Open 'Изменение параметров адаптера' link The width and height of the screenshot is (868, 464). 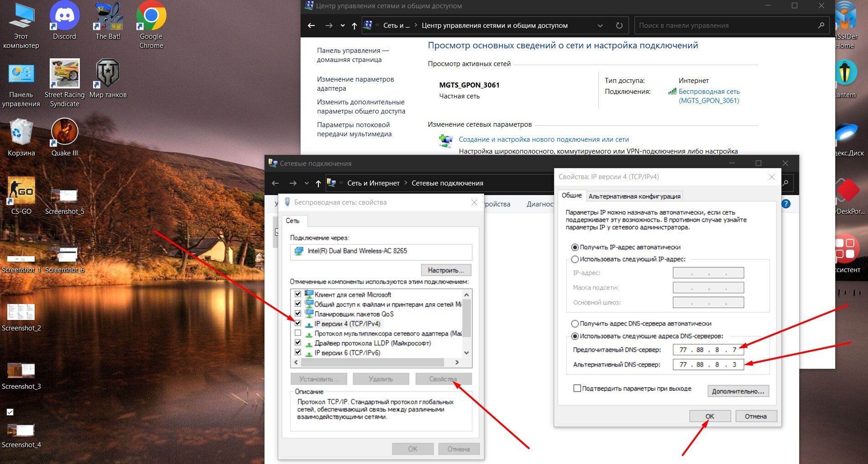click(355, 84)
